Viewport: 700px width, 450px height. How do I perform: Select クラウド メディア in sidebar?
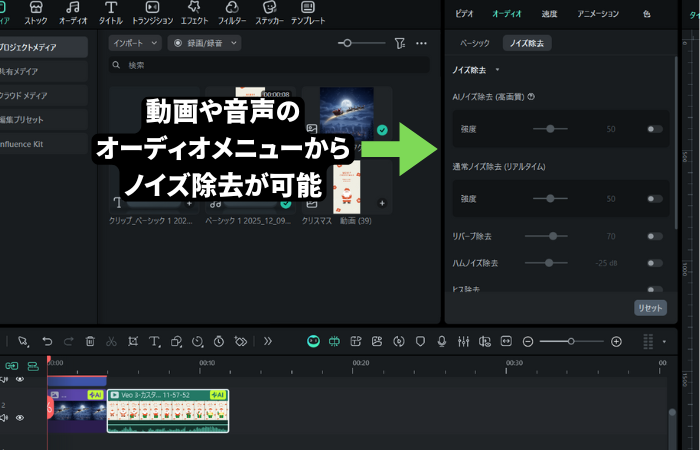coord(44,96)
